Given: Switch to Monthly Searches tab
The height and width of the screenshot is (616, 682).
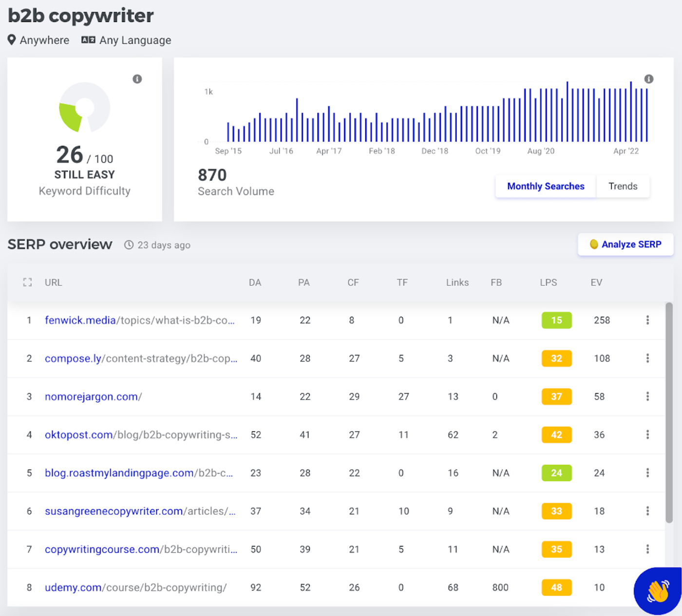Looking at the screenshot, I should click(546, 187).
